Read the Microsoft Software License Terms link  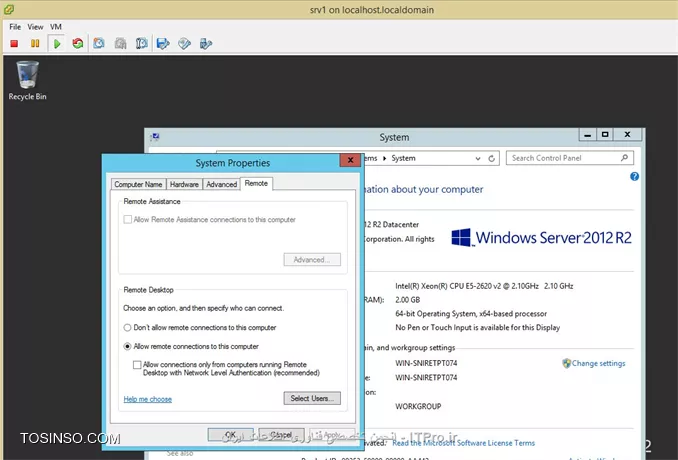[464, 443]
